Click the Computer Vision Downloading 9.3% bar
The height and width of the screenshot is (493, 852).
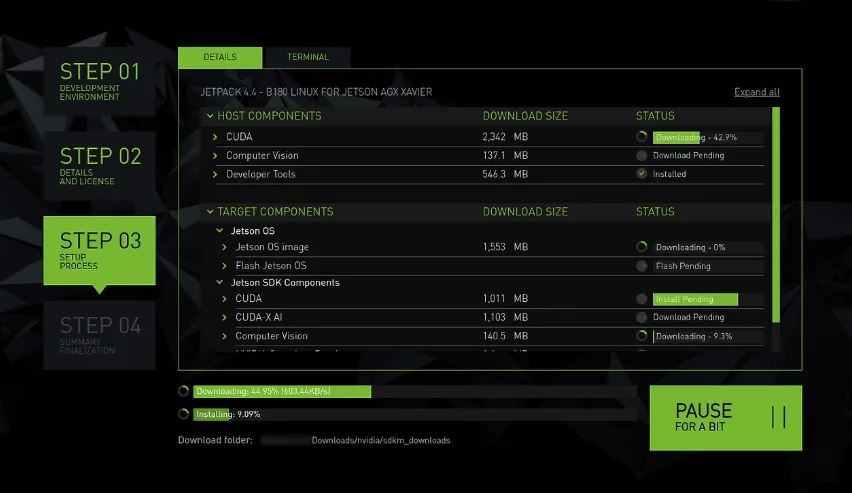[708, 336]
